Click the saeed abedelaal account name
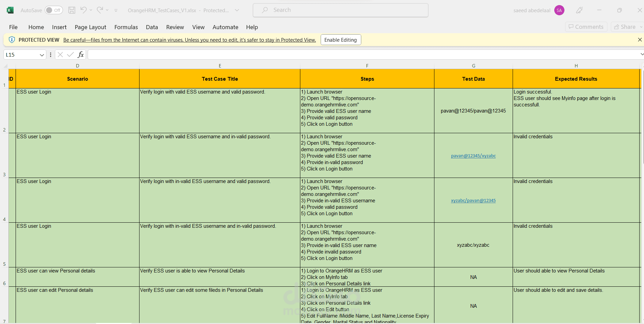 click(532, 11)
